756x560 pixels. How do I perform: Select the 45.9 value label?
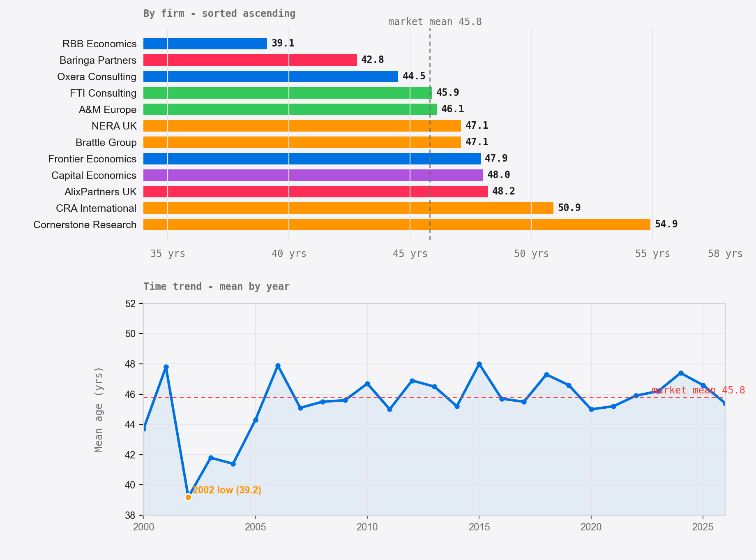448,93
